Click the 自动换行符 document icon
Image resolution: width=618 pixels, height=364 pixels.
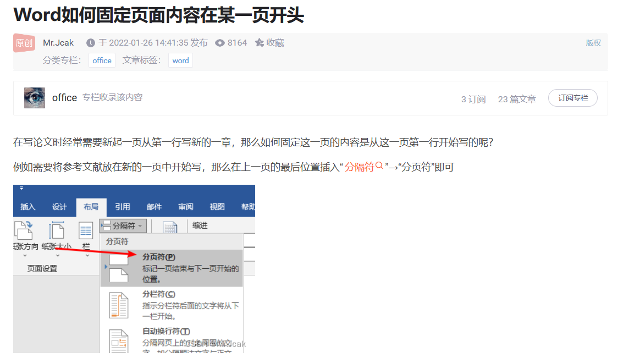tap(118, 341)
